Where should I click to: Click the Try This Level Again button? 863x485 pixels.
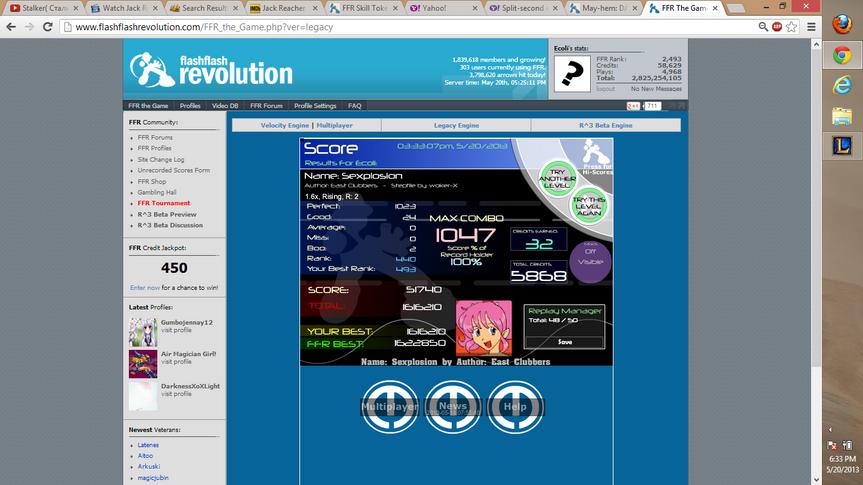(x=588, y=206)
